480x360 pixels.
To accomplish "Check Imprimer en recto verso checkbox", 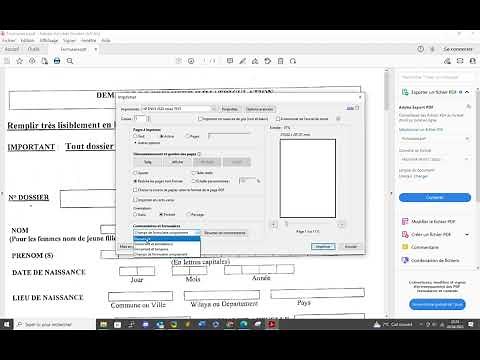I will [135, 200].
